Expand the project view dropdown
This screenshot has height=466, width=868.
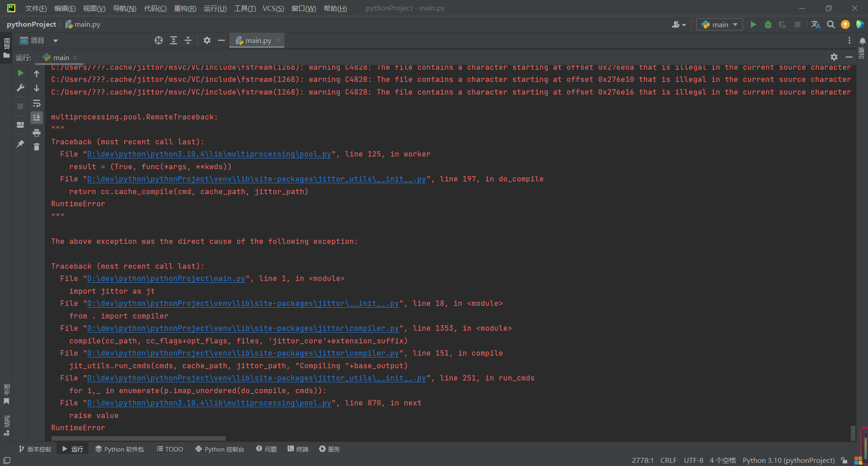(56, 41)
